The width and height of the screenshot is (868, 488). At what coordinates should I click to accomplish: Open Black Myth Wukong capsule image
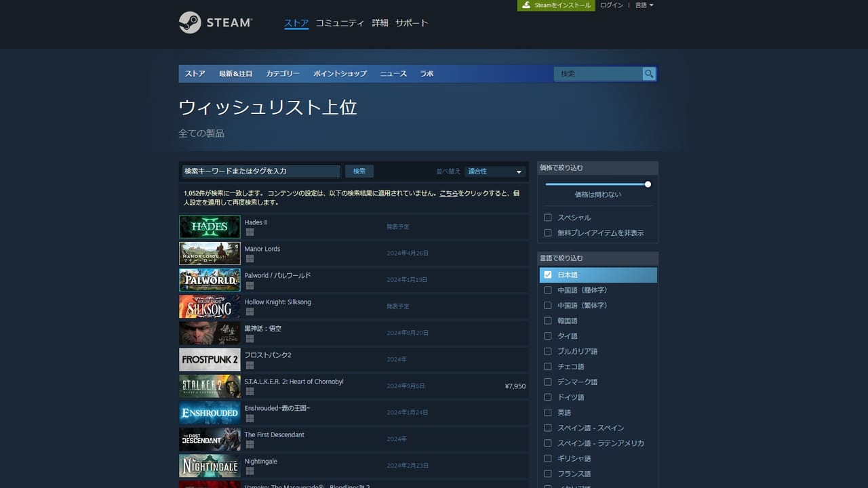pyautogui.click(x=210, y=333)
